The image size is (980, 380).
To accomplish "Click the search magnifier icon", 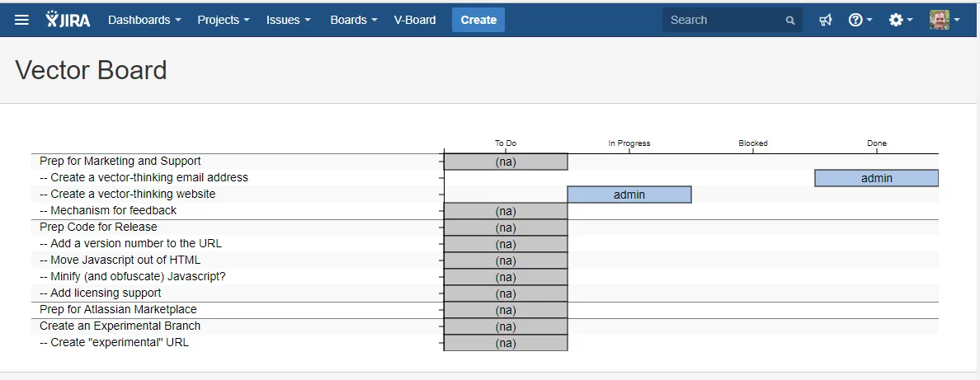I will 790,20.
